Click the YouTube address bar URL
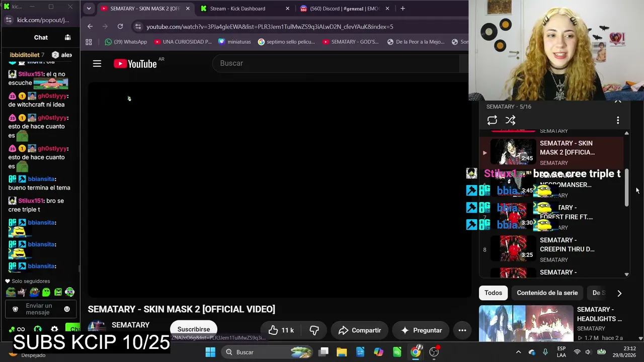Screen dimensions: 644x362 point(270,27)
